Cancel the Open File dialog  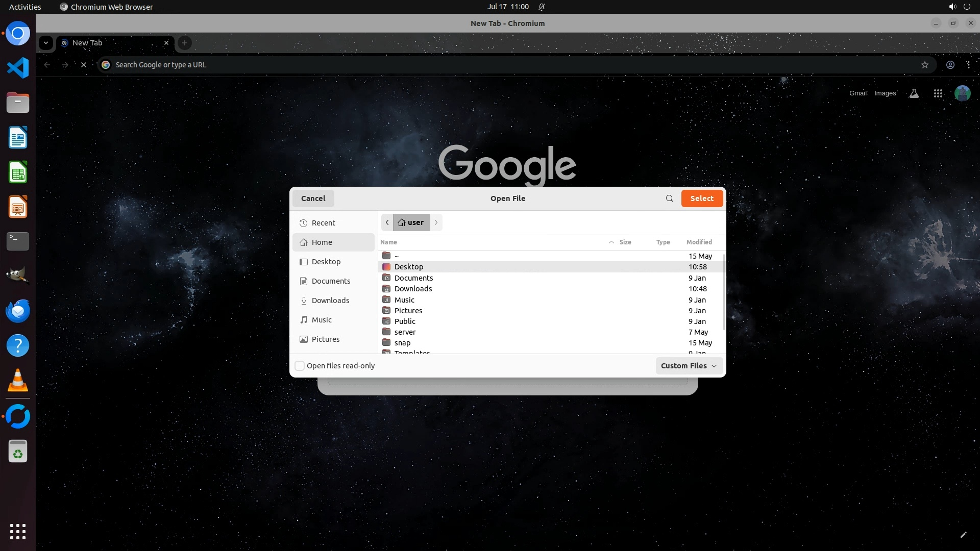coord(313,198)
